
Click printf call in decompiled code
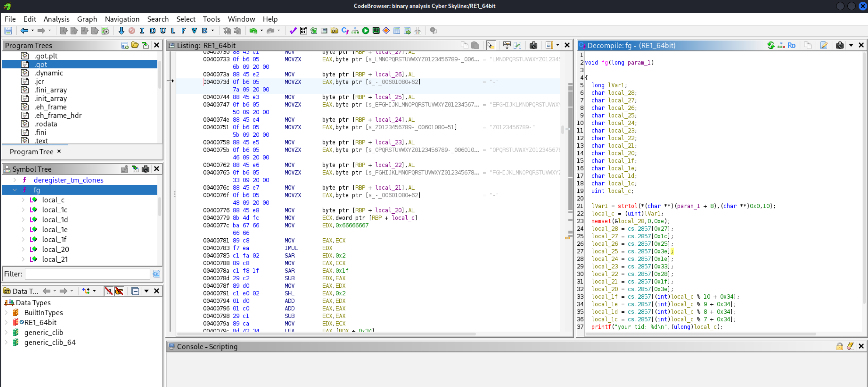tap(601, 326)
